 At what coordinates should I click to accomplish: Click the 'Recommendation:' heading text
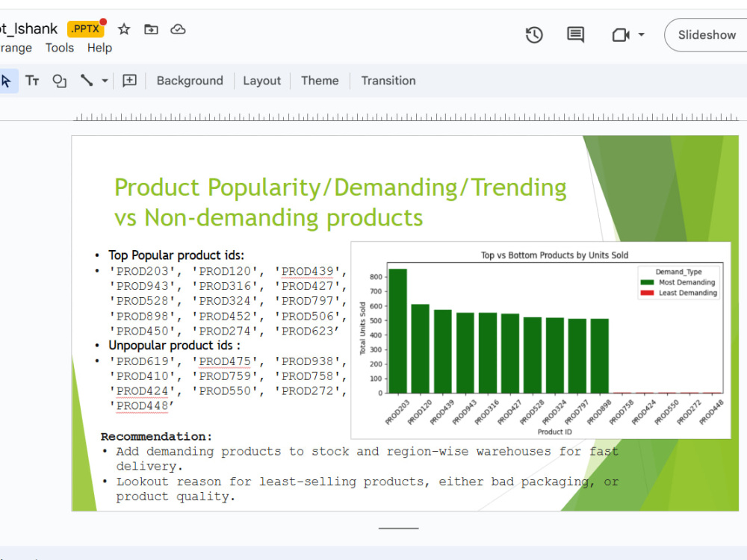click(x=156, y=436)
